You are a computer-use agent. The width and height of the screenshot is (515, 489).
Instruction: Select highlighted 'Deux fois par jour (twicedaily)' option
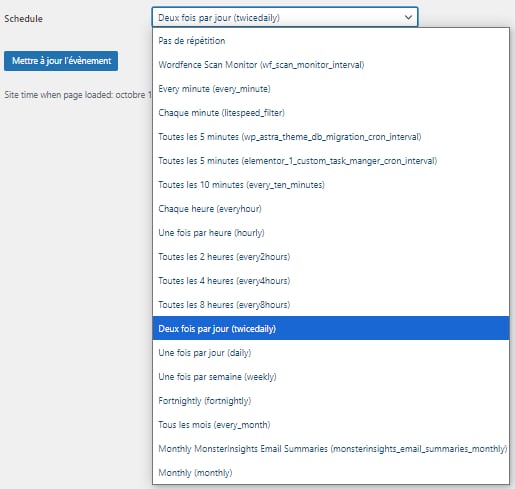point(331,328)
